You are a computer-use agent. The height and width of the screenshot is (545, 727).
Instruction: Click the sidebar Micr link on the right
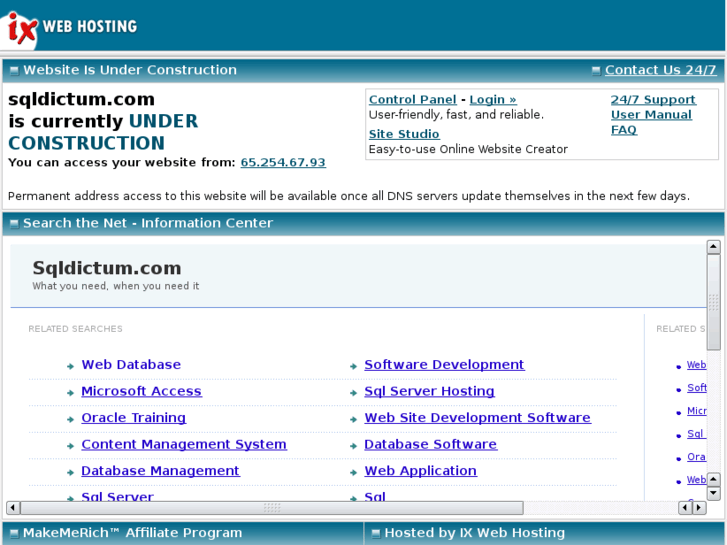tap(696, 411)
